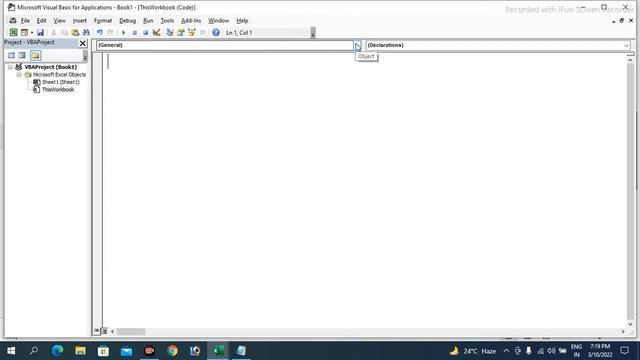
Task: Run the macro with the play icon
Action: tap(123, 32)
